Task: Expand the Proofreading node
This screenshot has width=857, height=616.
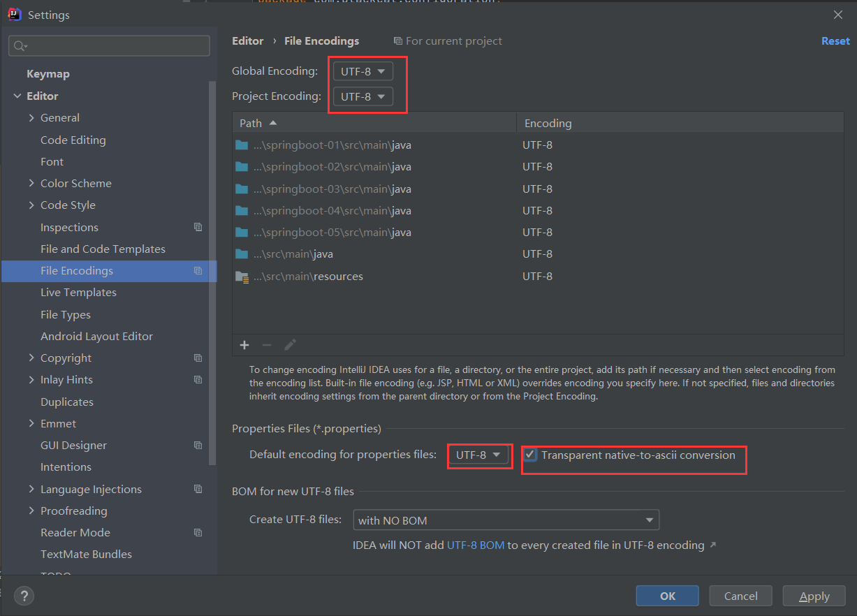Action: 31,511
